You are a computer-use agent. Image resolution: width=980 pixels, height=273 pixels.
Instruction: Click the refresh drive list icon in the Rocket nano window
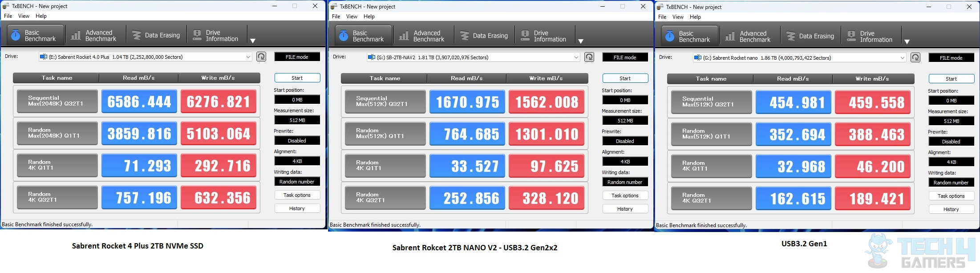915,57
